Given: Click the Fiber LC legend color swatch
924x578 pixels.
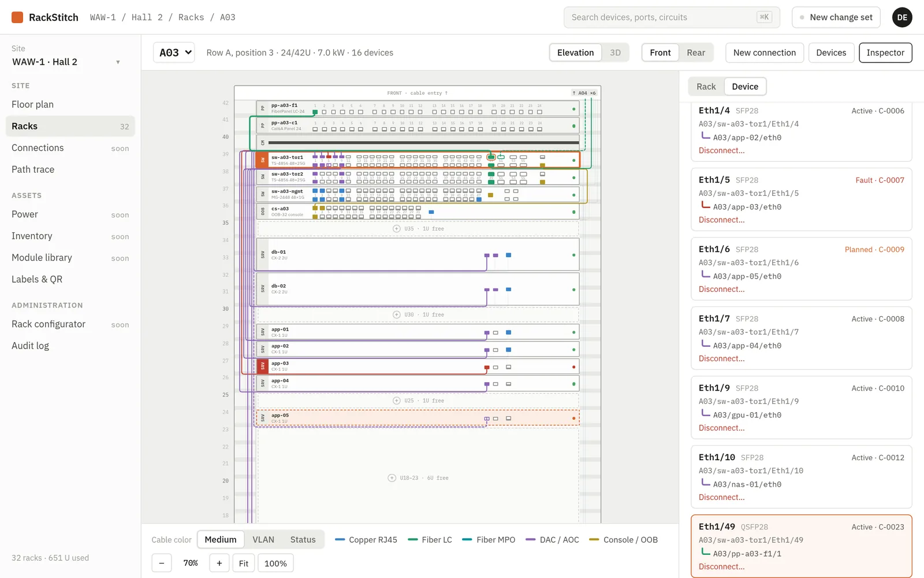Looking at the screenshot, I should [412, 540].
